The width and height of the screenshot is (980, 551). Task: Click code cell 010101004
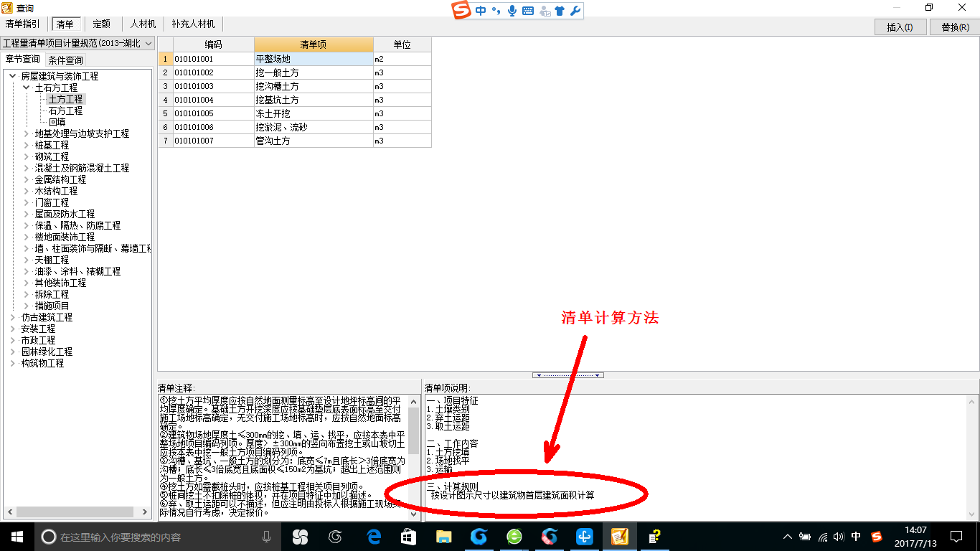point(214,100)
